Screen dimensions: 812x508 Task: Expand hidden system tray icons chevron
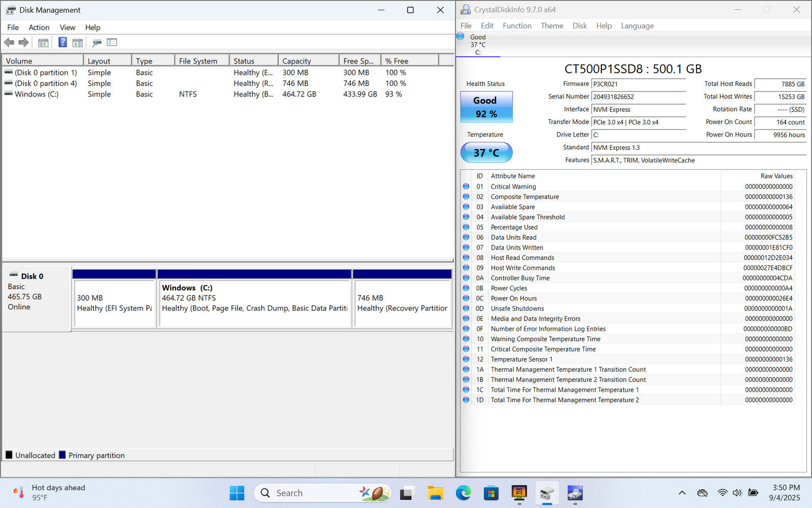tap(682, 493)
